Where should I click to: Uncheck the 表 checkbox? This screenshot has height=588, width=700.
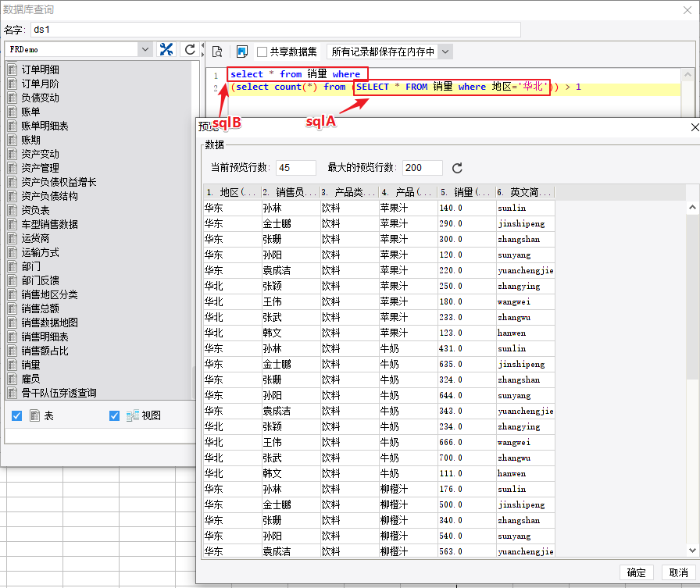pyautogui.click(x=17, y=416)
